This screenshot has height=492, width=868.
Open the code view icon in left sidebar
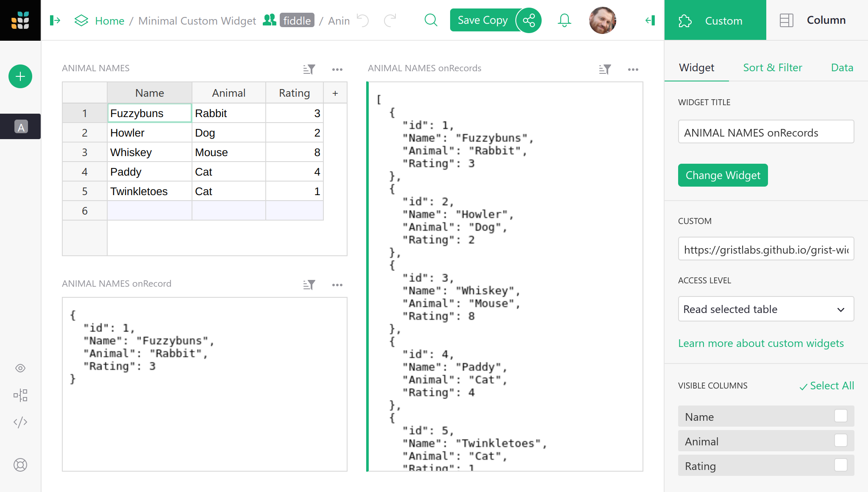click(20, 422)
